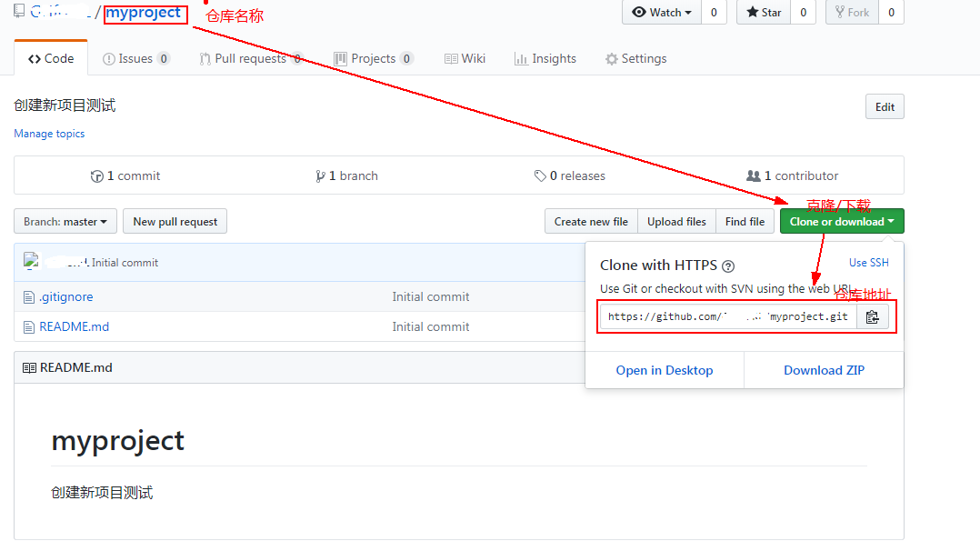
Task: Click the .gitignore file icon
Action: 29,297
